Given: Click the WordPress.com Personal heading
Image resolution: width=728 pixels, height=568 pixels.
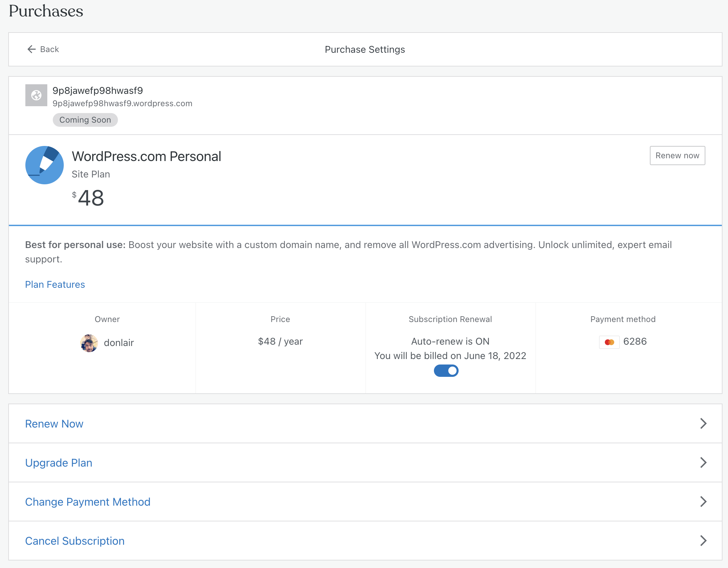Looking at the screenshot, I should coord(146,157).
